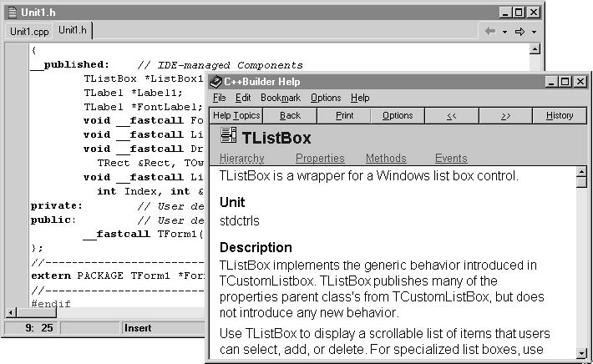Click the '__published:' keyword in code

(70, 64)
